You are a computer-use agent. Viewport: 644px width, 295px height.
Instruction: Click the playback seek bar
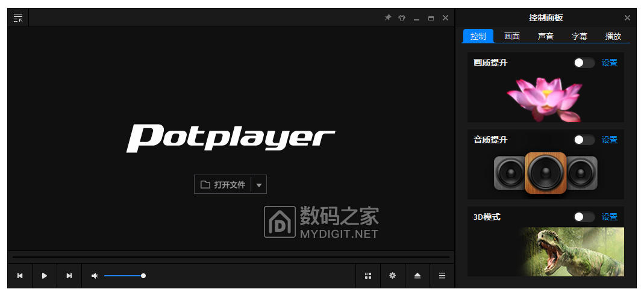click(231, 257)
